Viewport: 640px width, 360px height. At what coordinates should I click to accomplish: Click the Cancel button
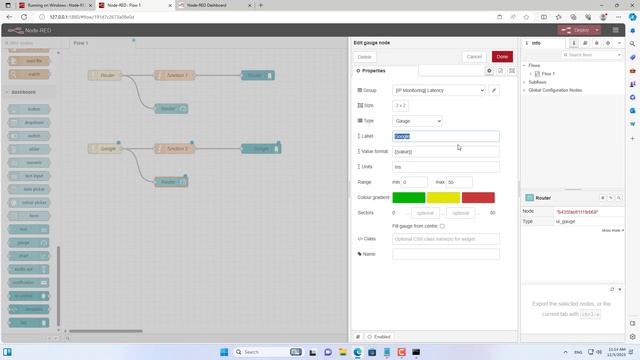point(474,57)
